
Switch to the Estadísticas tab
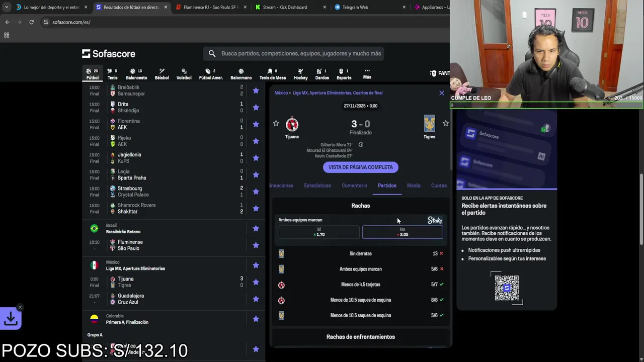(317, 186)
